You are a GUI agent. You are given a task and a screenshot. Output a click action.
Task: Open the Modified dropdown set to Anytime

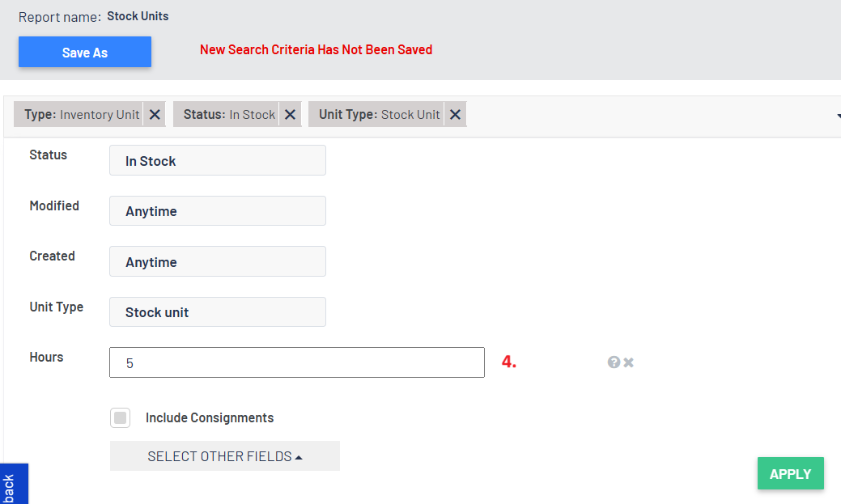coord(217,211)
